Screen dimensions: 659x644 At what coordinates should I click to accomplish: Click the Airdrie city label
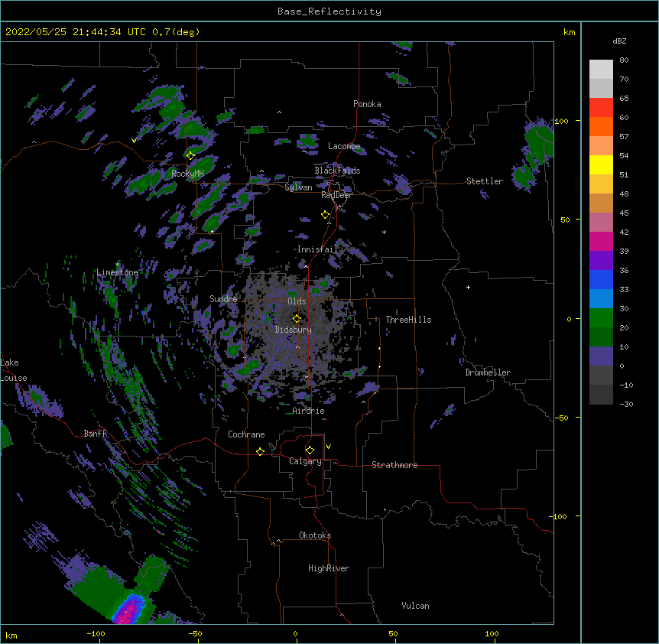[309, 411]
